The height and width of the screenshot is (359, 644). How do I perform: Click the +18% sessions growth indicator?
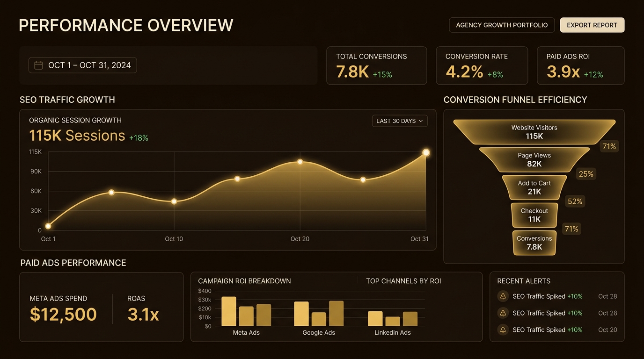(139, 138)
